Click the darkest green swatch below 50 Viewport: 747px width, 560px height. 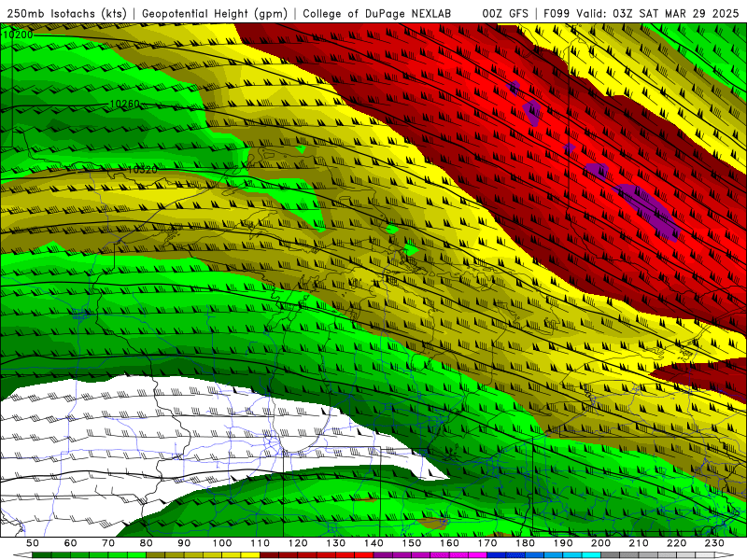[x=42, y=555]
